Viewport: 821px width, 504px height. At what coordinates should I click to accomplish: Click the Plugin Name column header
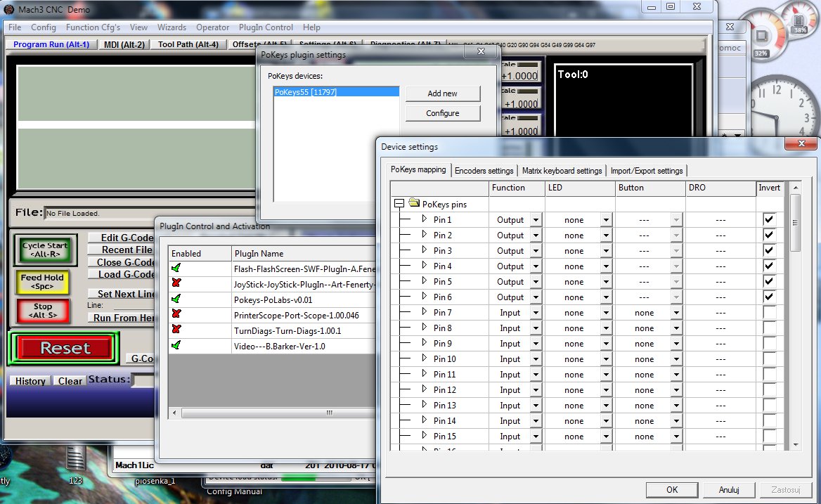[304, 253]
